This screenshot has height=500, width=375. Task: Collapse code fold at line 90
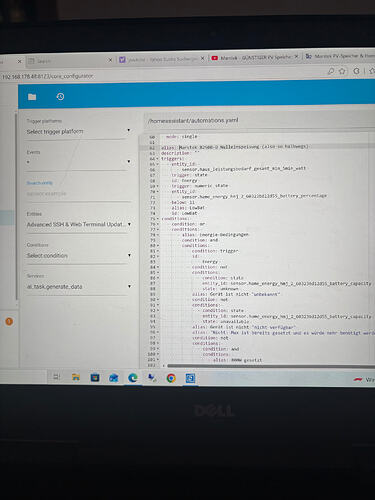click(158, 300)
